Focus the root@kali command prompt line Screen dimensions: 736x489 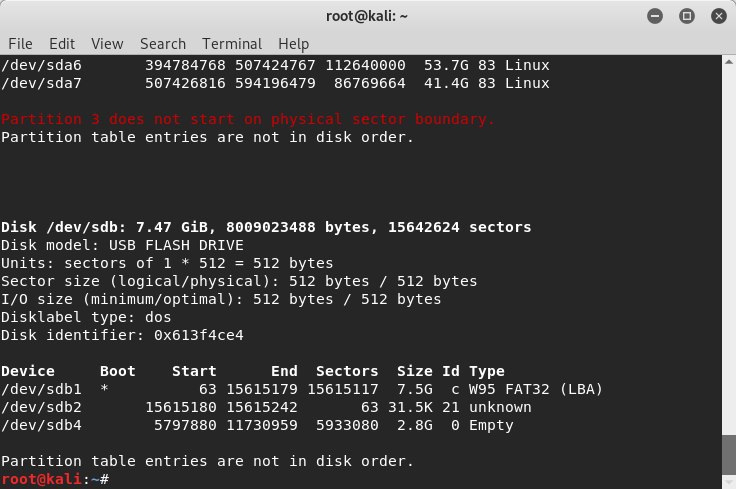(x=300, y=479)
